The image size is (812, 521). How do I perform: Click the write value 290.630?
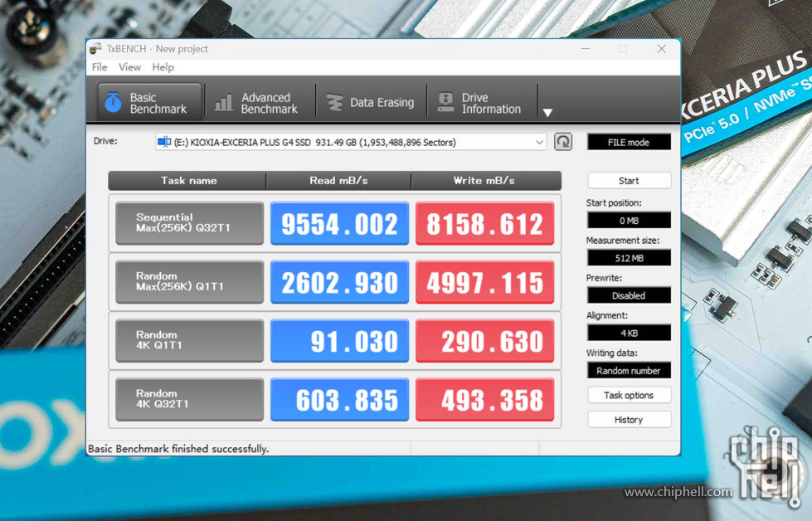(484, 340)
